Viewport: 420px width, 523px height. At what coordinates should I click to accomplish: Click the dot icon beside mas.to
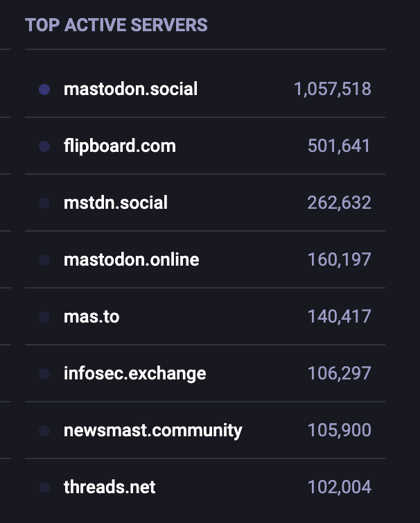[44, 317]
